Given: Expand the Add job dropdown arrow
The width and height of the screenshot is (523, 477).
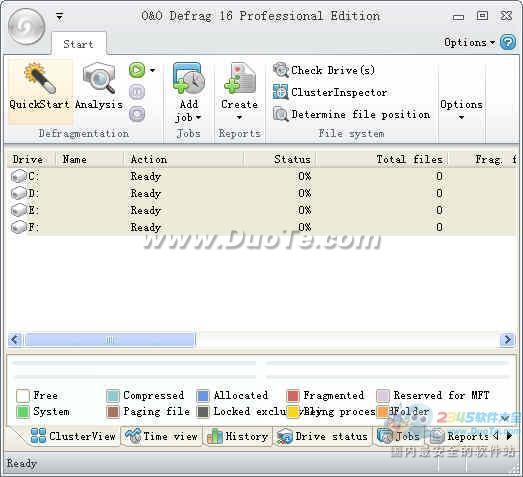Looking at the screenshot, I should 198,117.
